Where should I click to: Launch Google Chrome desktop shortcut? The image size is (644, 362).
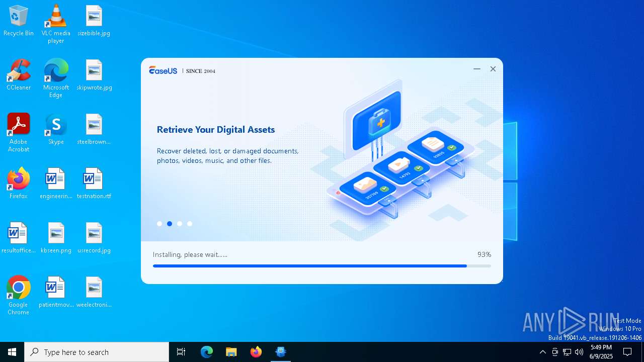pos(19,296)
